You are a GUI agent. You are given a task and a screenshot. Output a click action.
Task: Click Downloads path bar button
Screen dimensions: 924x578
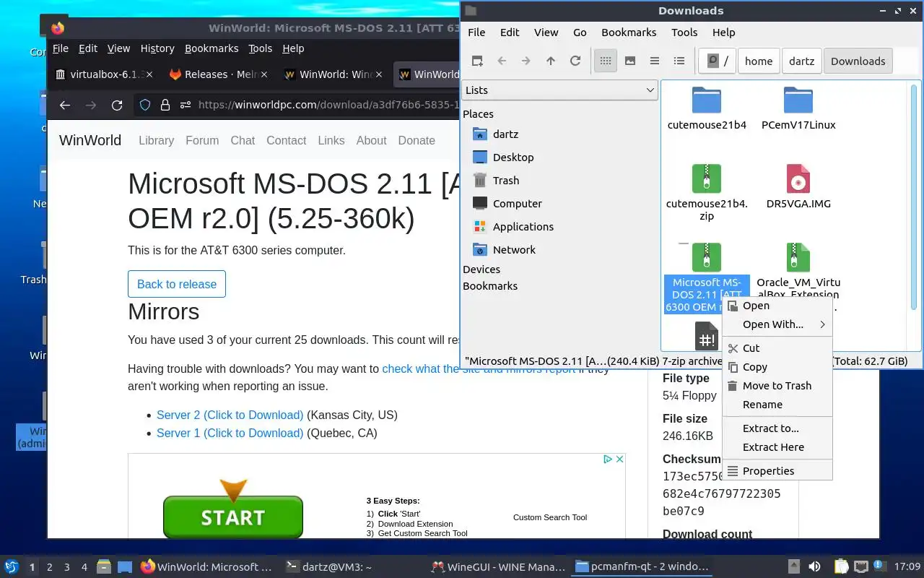point(858,61)
